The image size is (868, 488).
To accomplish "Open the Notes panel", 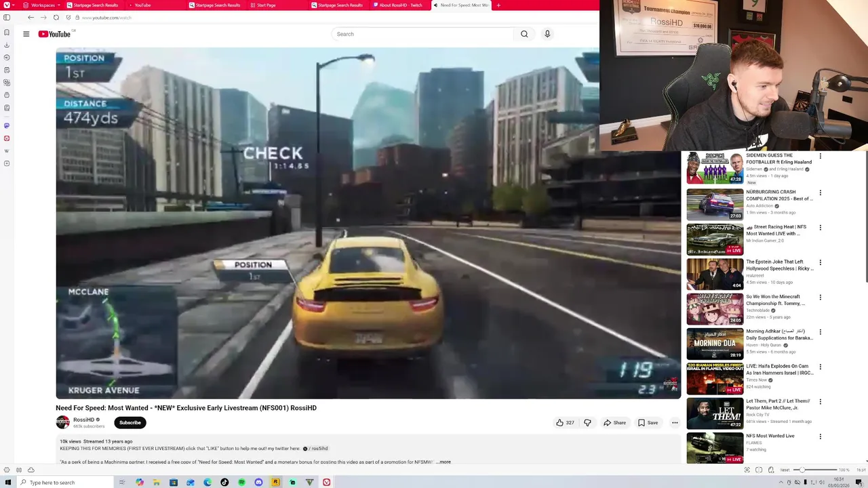I will (x=7, y=70).
